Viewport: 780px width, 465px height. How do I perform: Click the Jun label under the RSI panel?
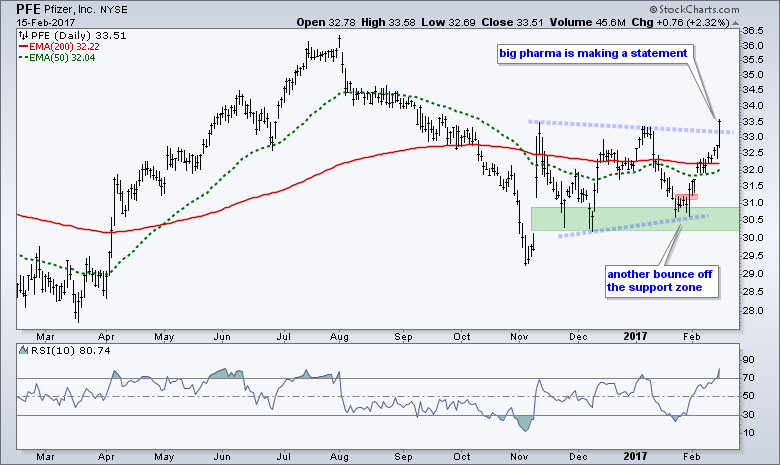point(222,457)
